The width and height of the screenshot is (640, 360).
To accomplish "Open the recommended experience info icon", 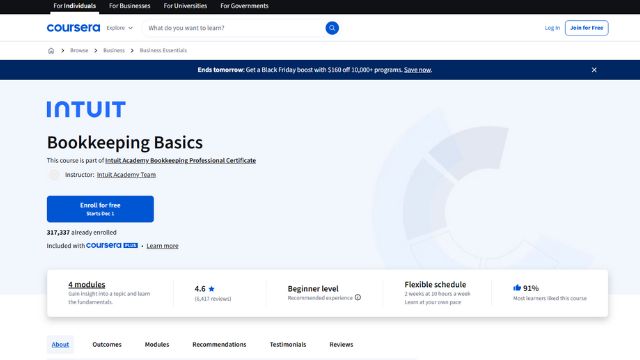I will click(x=358, y=298).
